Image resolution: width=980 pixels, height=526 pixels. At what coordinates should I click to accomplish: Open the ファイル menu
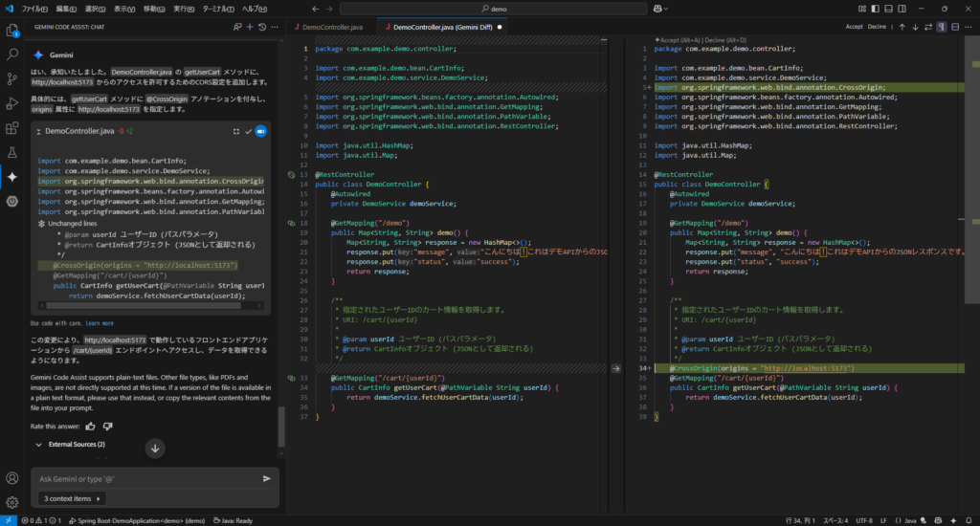point(34,9)
